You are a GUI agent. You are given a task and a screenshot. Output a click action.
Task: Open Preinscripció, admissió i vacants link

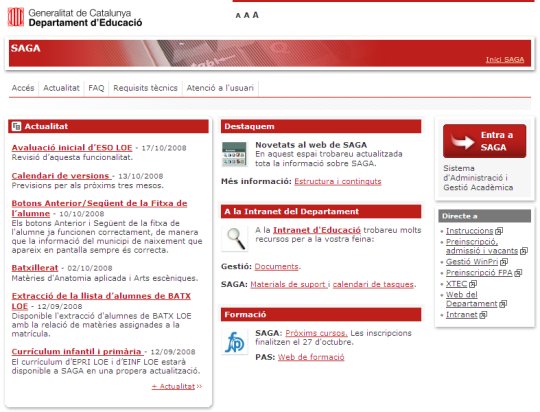(x=482, y=246)
